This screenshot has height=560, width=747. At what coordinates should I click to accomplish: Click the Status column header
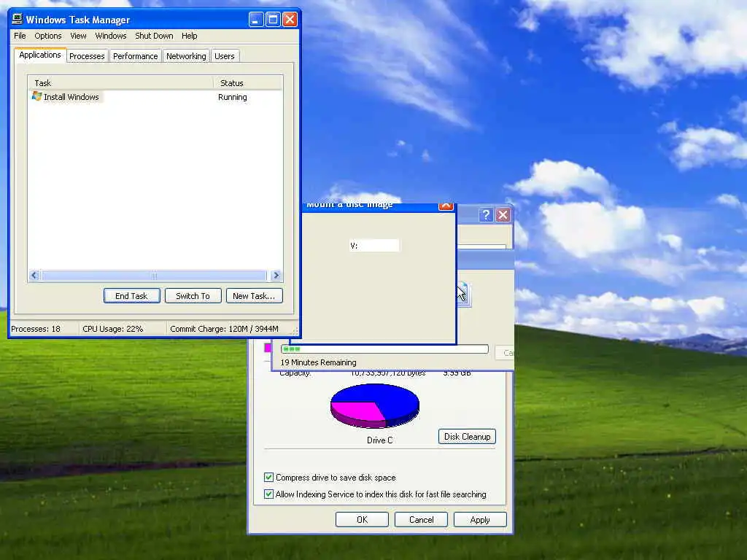[x=248, y=83]
